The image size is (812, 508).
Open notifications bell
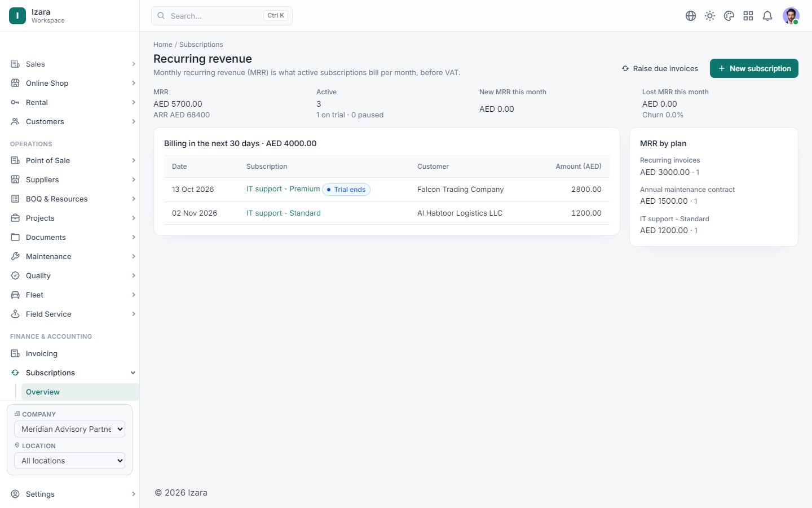point(767,16)
